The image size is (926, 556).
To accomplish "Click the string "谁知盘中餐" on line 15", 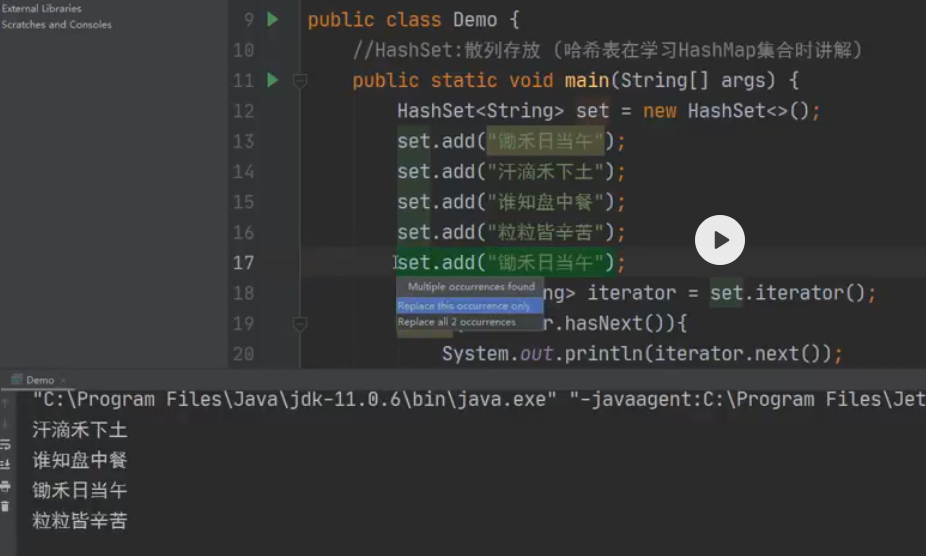I will 545,201.
